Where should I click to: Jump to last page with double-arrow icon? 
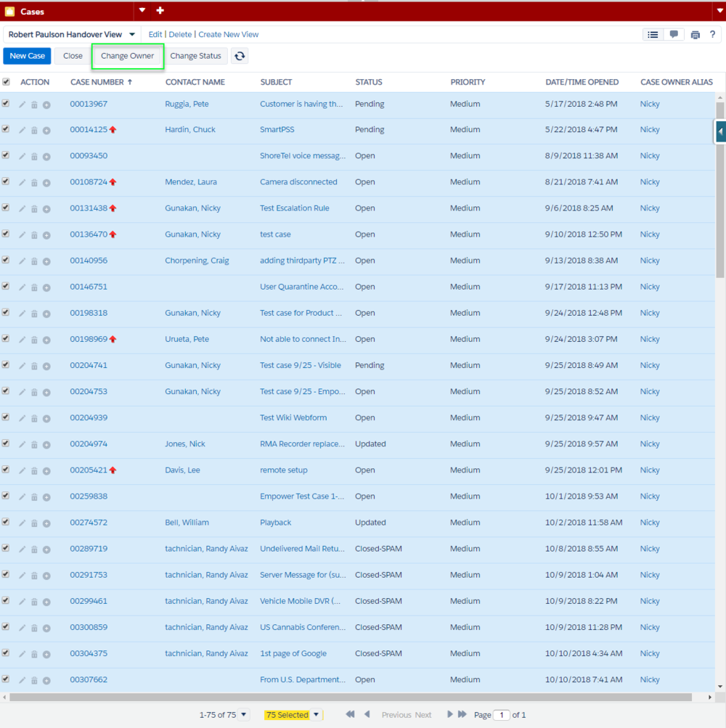pyautogui.click(x=462, y=715)
